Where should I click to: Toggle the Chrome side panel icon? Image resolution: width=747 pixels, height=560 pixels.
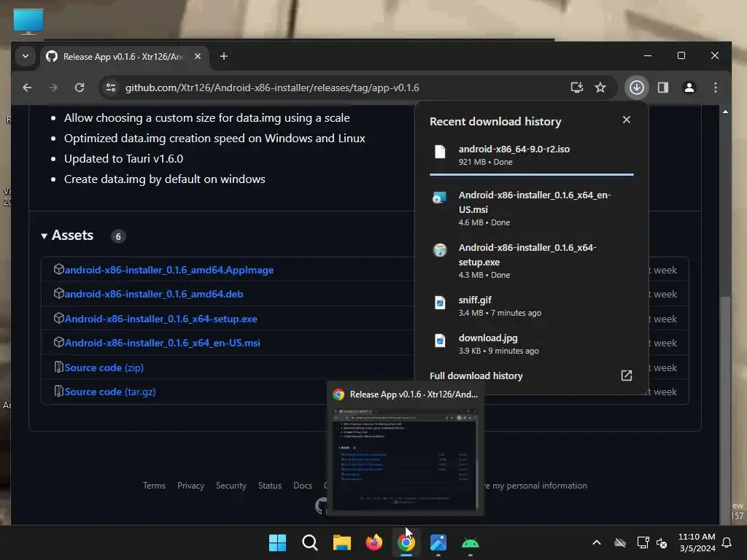tap(662, 87)
